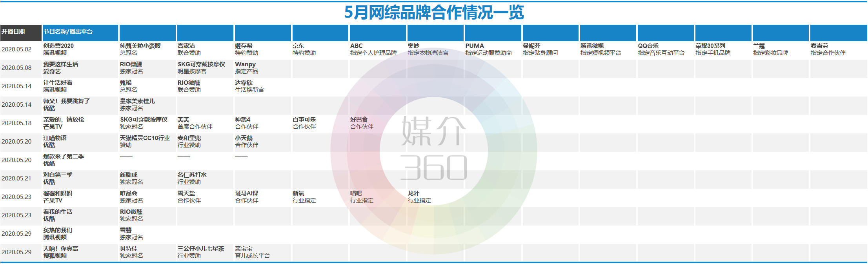Click the 龙牡 行业指定 cell

point(435,197)
